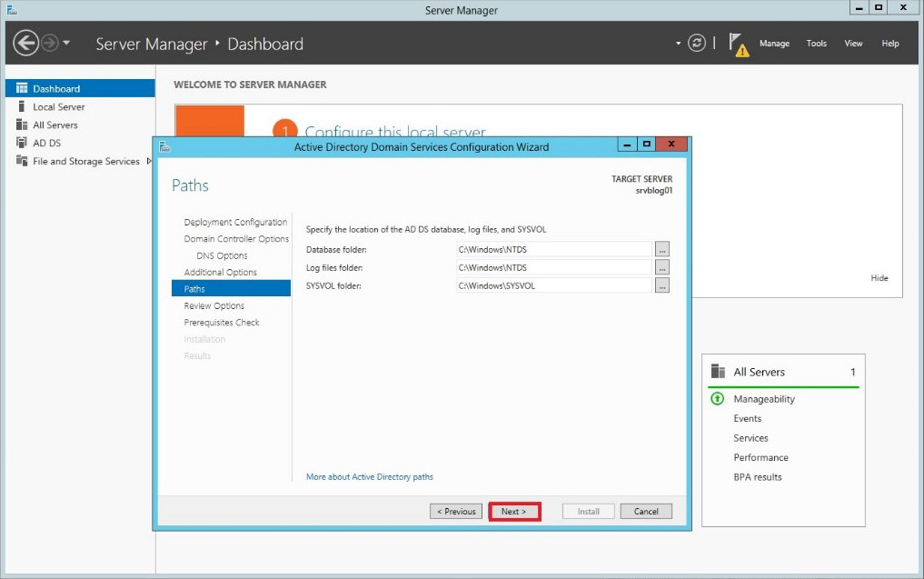Open the Notifications flag with warning
924x579 pixels.
pyautogui.click(x=739, y=45)
